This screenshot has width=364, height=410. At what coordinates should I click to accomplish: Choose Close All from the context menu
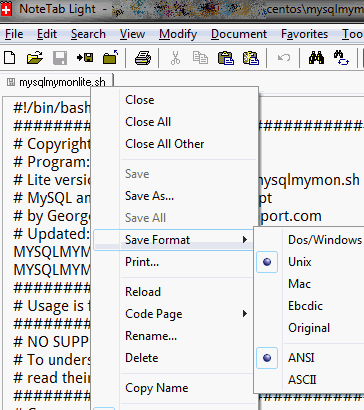pyautogui.click(x=174, y=122)
